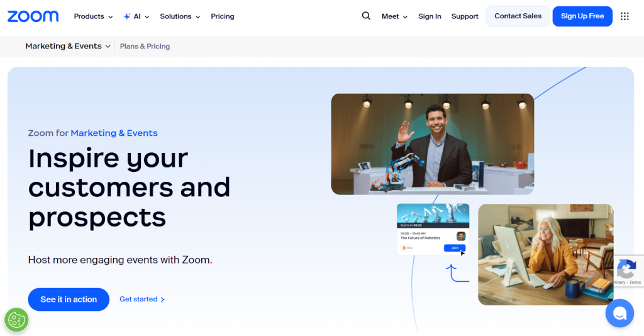Click the Zoom logo
Viewport: 644px width, 336px height.
[33, 16]
